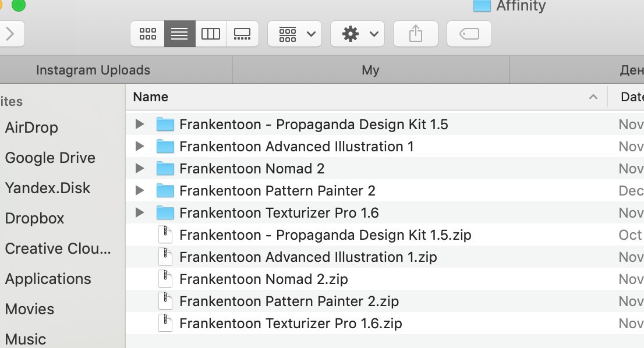
Task: Open the action gear menu
Action: [358, 34]
